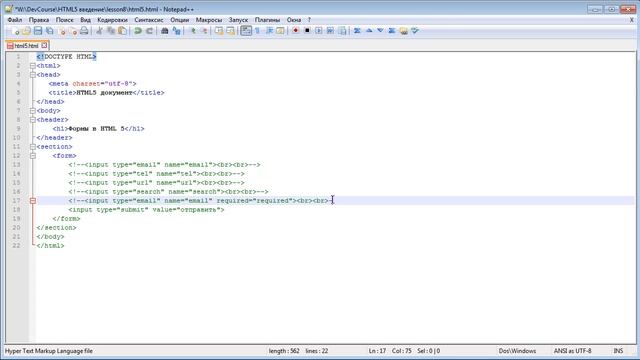640x360 pixels.
Task: Collapse the red fold marker on line 17
Action: pyautogui.click(x=33, y=200)
